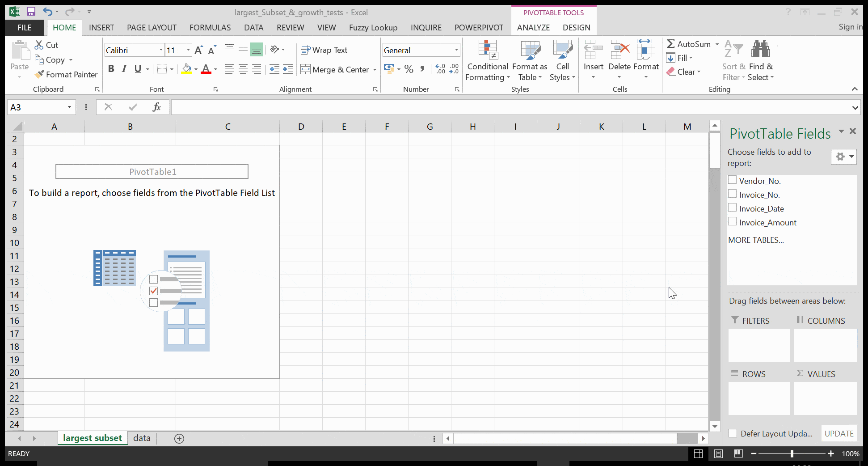The width and height of the screenshot is (868, 466).
Task: Switch to PivotTable DESIGN tab
Action: (x=577, y=27)
